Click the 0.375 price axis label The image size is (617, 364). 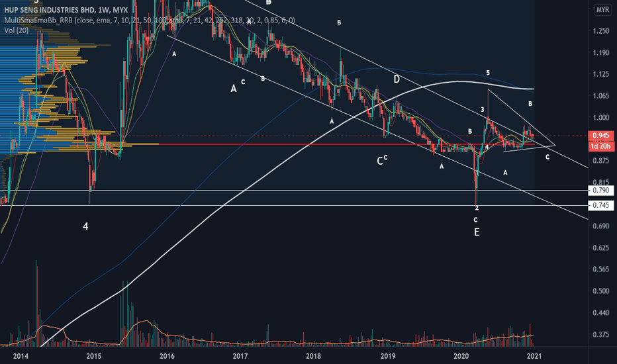(601, 334)
